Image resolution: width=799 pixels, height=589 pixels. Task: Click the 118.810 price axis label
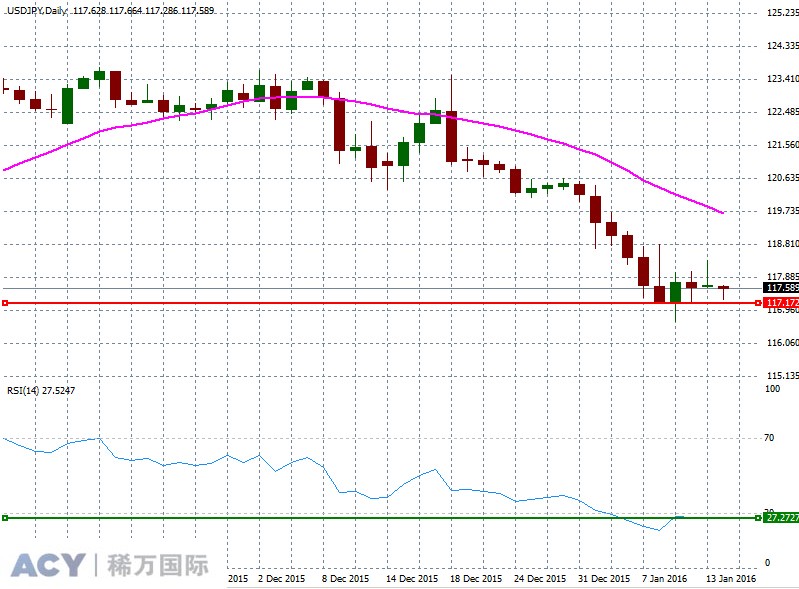(783, 244)
